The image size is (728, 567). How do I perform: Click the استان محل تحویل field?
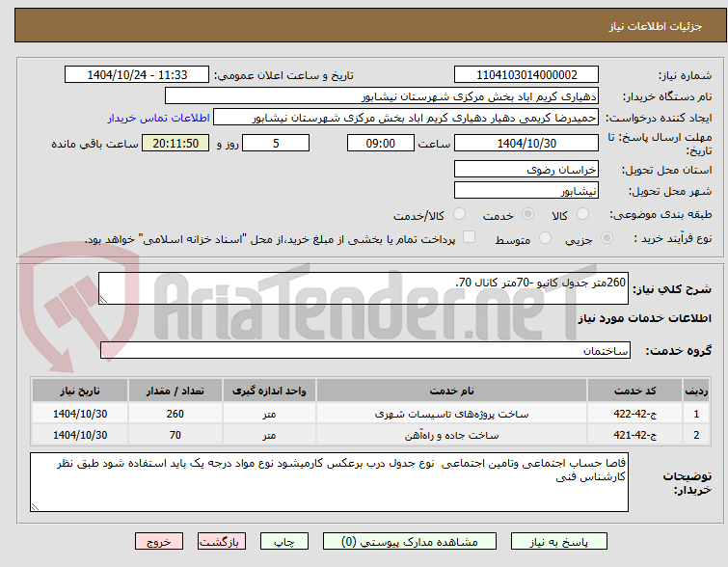click(x=526, y=169)
